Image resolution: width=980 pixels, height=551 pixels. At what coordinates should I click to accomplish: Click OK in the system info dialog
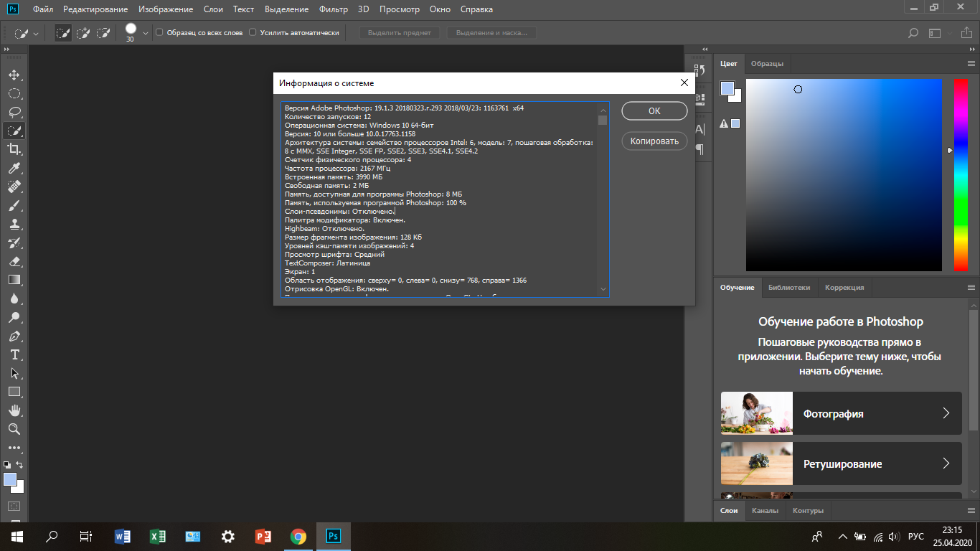(x=654, y=111)
